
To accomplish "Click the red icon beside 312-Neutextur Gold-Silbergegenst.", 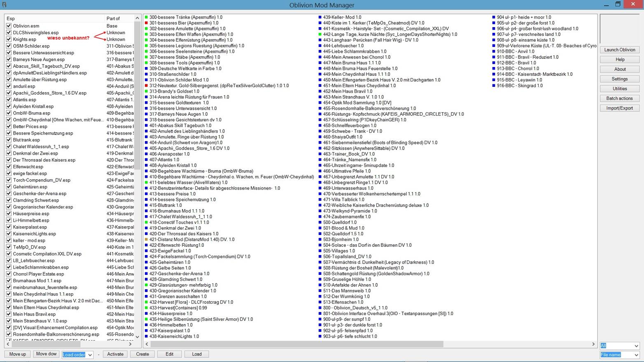I will click(x=146, y=86).
